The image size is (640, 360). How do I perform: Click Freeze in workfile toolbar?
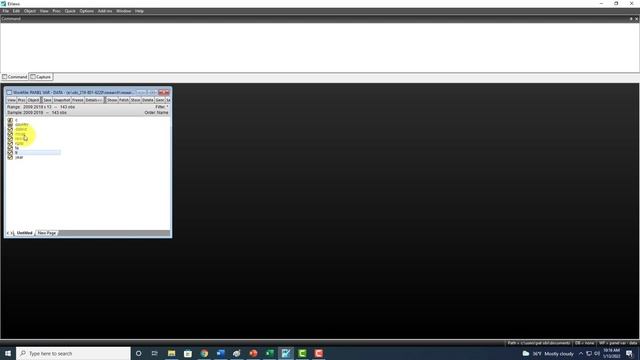(78, 100)
